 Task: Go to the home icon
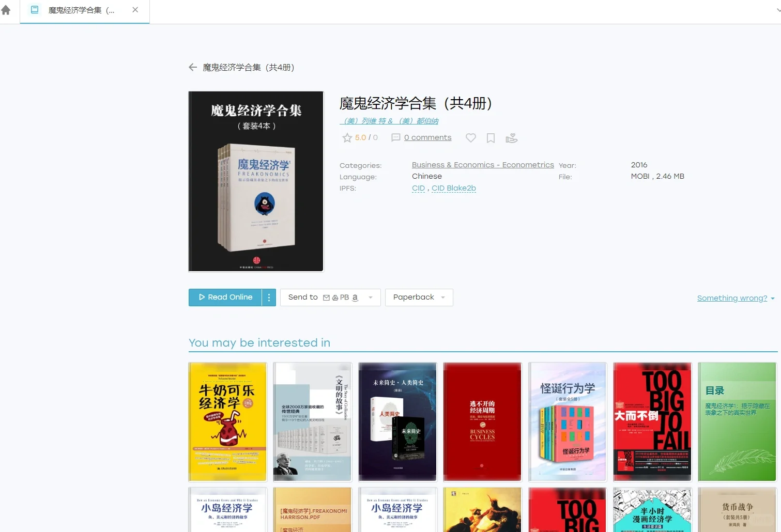6,10
